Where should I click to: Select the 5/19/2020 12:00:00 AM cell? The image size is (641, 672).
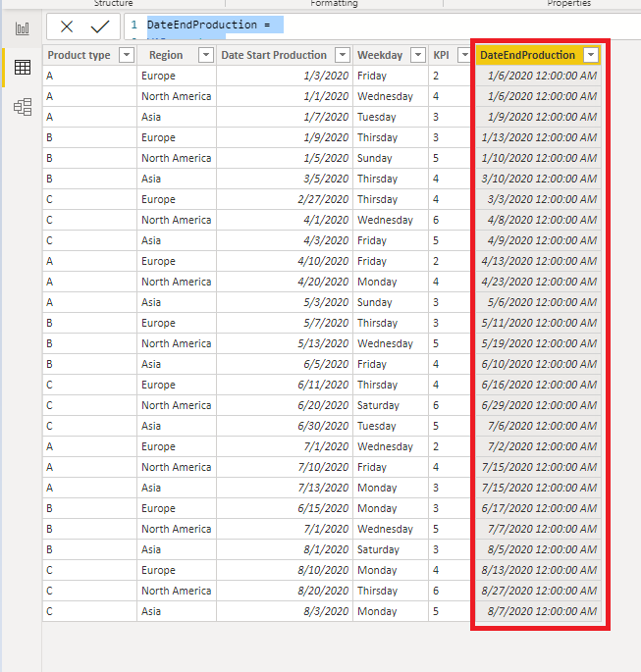pos(538,343)
